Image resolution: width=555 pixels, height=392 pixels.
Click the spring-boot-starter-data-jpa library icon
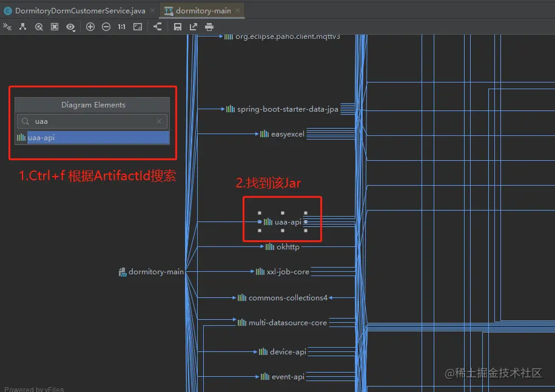pos(230,109)
